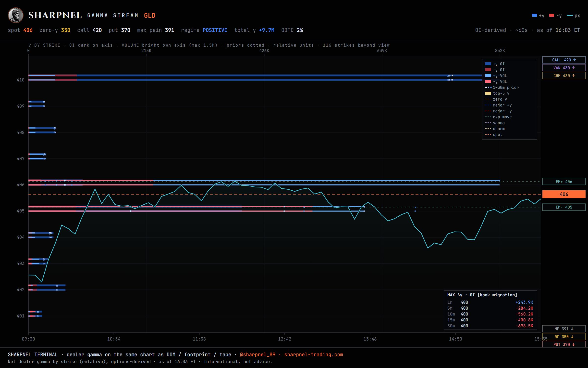Image resolution: width=588 pixels, height=368 pixels.
Task: Click the GLD ticker symbol
Action: tap(150, 15)
